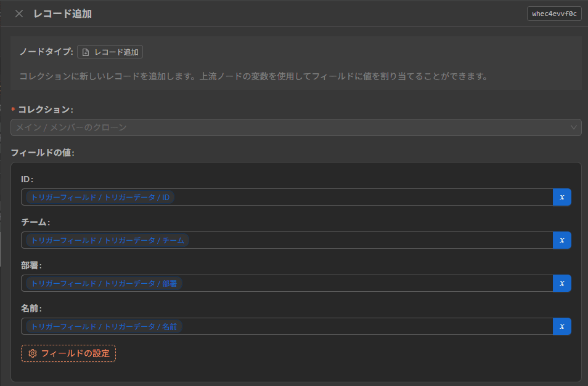Select the トリガーデータ / チーム variable tag
This screenshot has width=588, height=386.
(108, 240)
